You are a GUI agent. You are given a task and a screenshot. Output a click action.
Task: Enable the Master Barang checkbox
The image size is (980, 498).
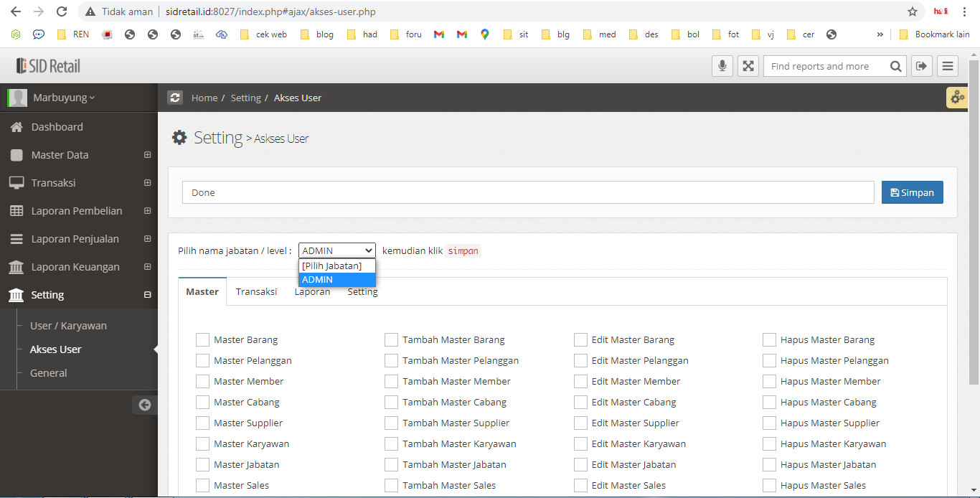point(203,339)
